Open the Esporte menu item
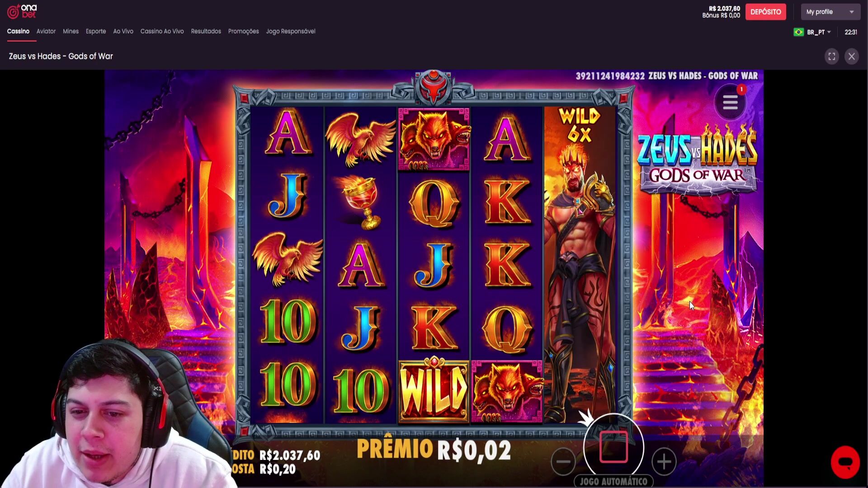This screenshot has width=868, height=488. pos(96,31)
